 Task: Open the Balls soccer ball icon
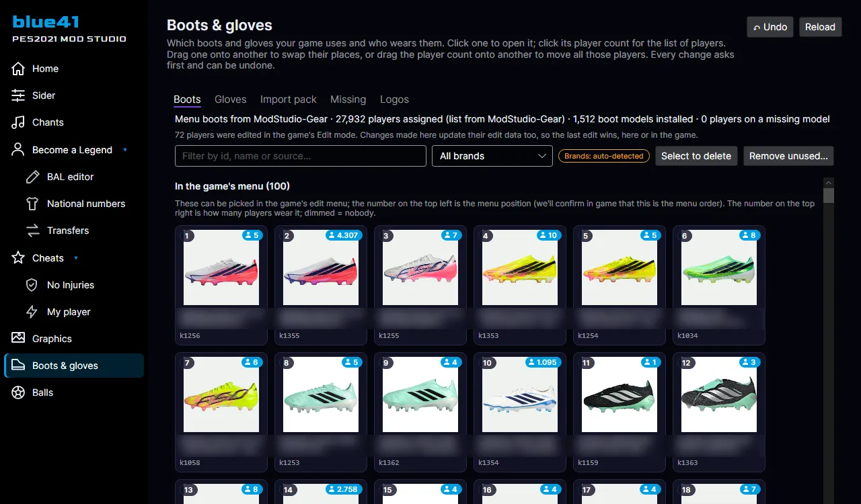coord(18,392)
